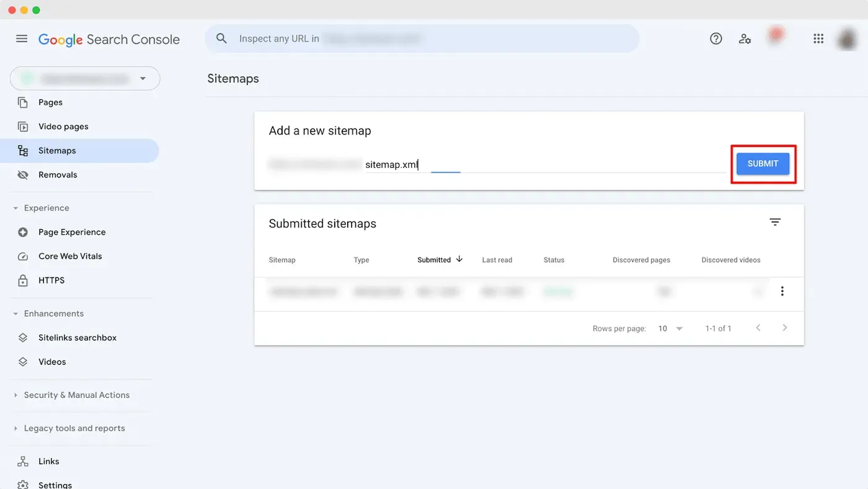Open the hamburger main menu
Viewport: 868px width, 489px height.
click(22, 38)
